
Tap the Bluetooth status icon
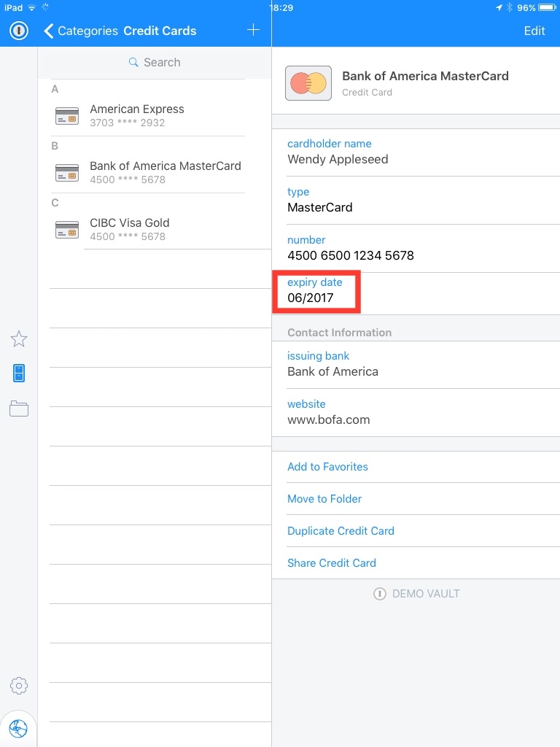tap(509, 7)
